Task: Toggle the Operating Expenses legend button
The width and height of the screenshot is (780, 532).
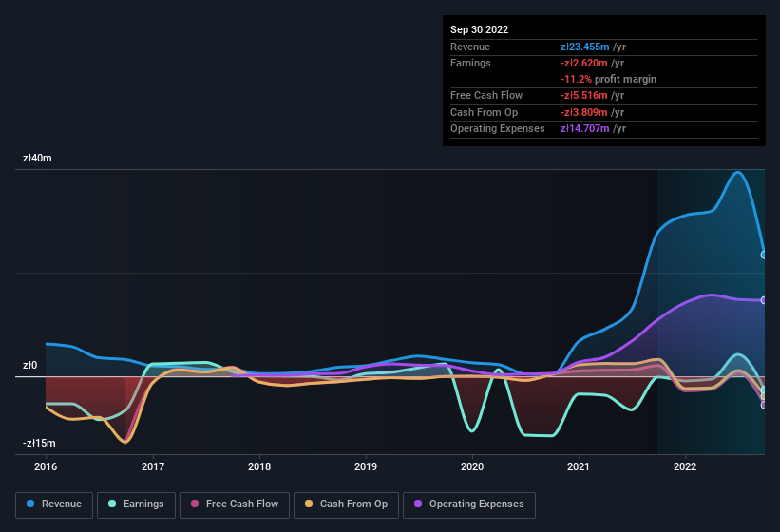Action: [x=469, y=504]
